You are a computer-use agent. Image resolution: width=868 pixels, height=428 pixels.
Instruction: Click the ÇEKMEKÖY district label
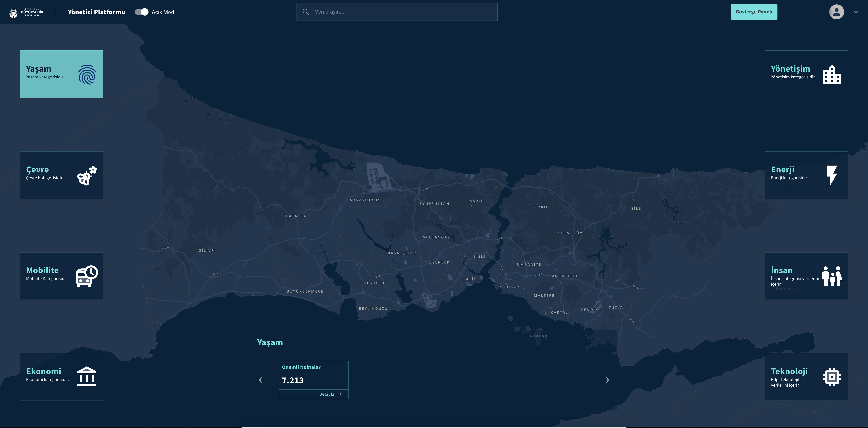pyautogui.click(x=570, y=233)
